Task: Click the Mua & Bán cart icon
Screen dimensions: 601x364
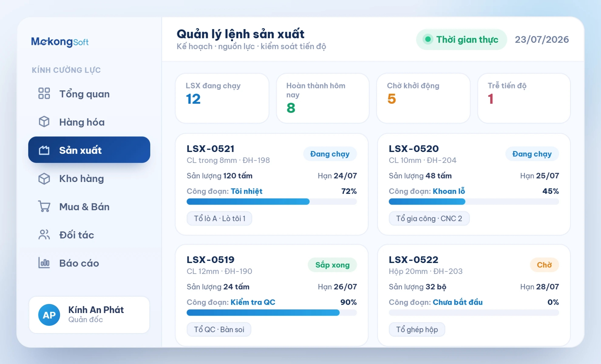Action: pos(44,206)
